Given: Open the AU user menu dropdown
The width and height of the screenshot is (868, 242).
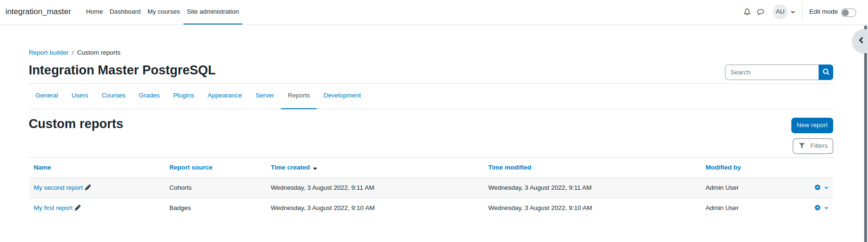Looking at the screenshot, I should (x=784, y=12).
